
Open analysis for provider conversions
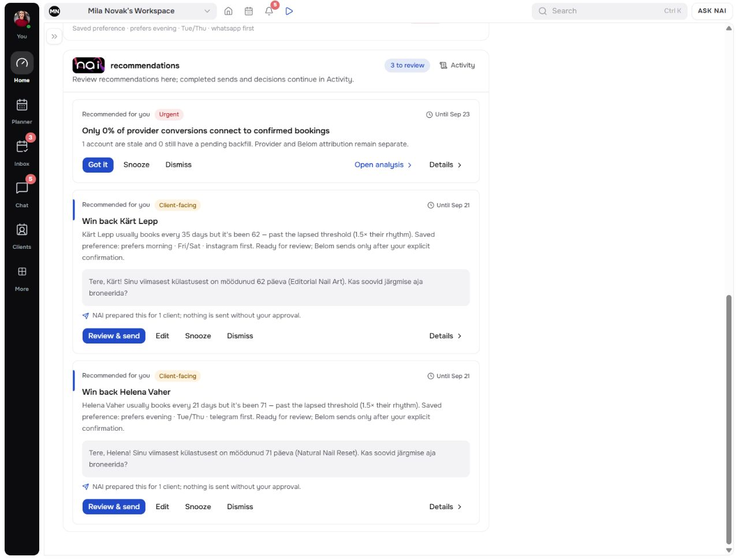point(383,165)
